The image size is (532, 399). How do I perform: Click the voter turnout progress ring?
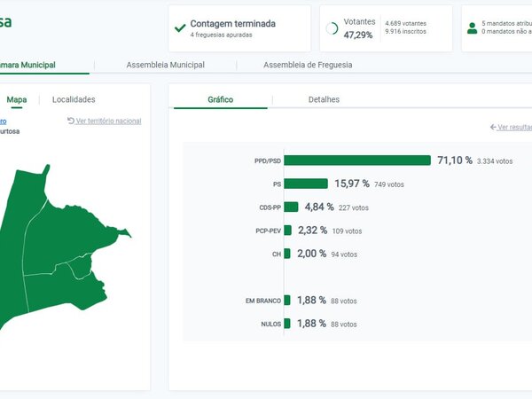[332, 28]
